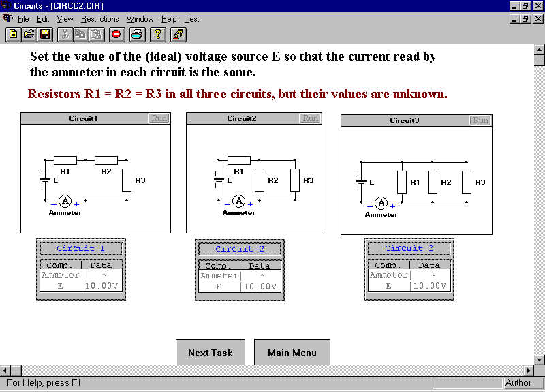Screen dimensions: 545x392
Task: Click the Print toolbar icon
Action: click(137, 33)
